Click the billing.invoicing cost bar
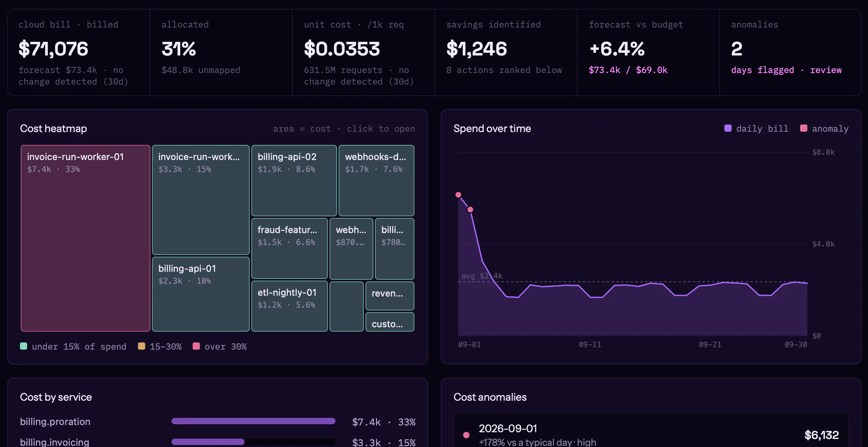This screenshot has height=447, width=868. (x=253, y=442)
